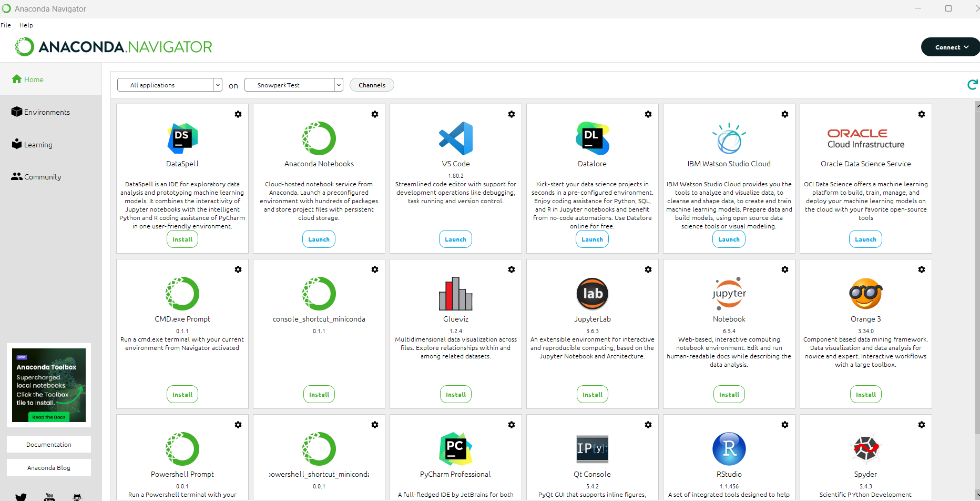Install DataSpell

[x=182, y=239]
